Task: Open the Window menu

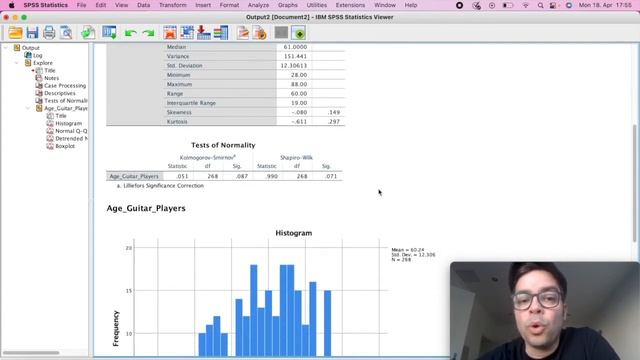Action: click(384, 5)
